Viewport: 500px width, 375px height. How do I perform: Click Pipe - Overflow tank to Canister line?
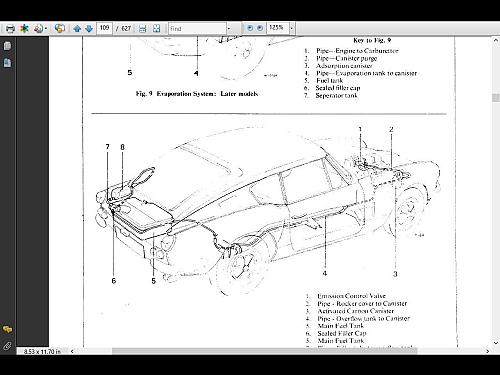(x=364, y=319)
